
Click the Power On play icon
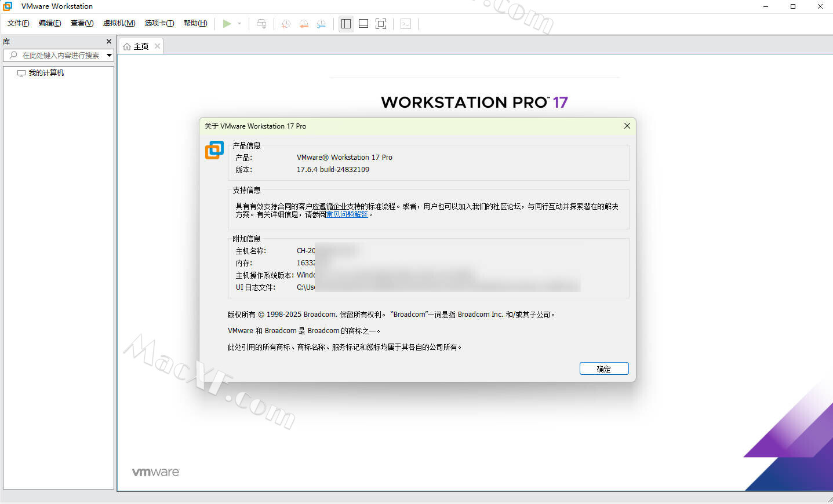coord(227,24)
